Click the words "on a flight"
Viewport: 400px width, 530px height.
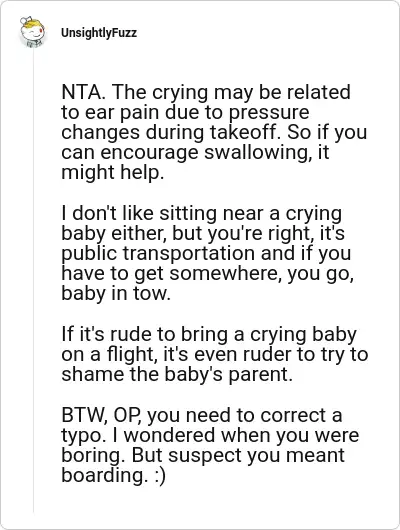pyautogui.click(x=109, y=354)
